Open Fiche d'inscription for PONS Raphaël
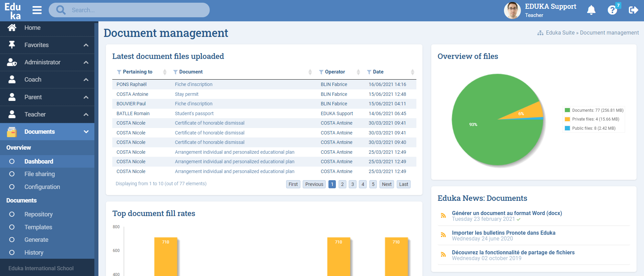644x276 pixels. click(x=193, y=84)
